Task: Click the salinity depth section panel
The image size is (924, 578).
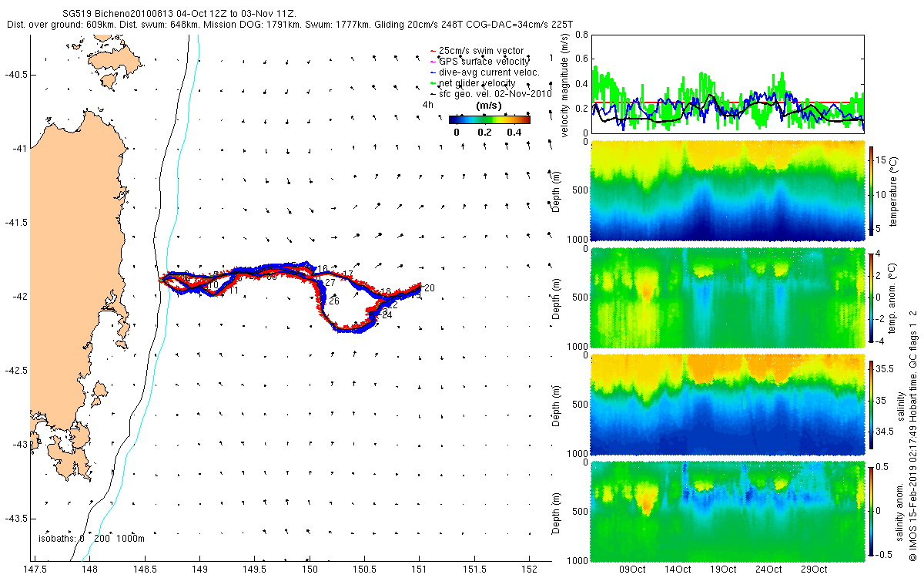Action: coord(728,403)
